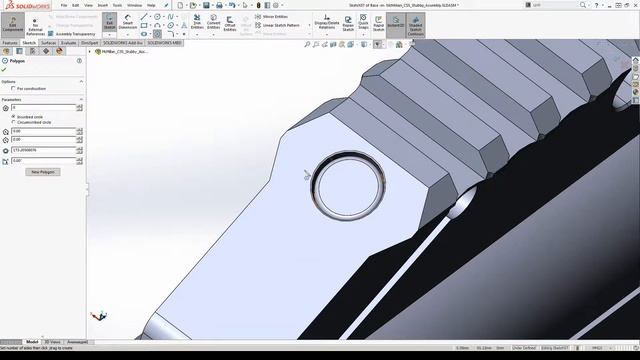This screenshot has width=640, height=360.
Task: Select the Slot sketch tool
Action: pyautogui.click(x=144, y=34)
